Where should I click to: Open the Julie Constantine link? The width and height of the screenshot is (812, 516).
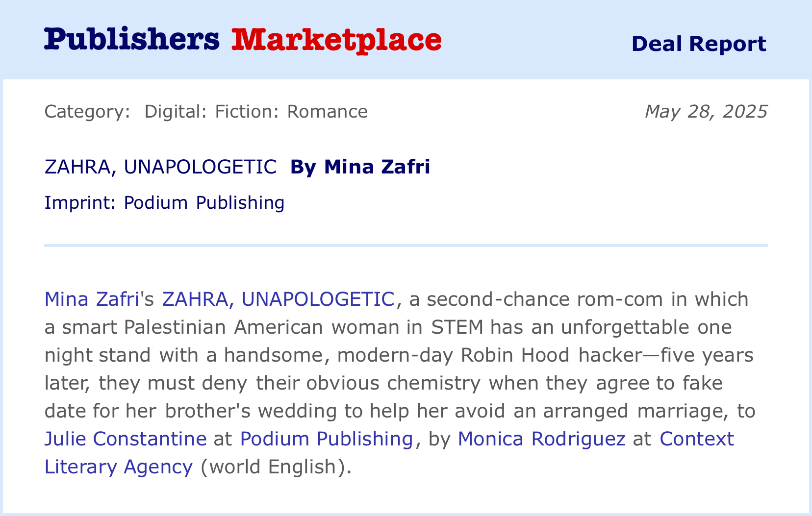point(126,439)
